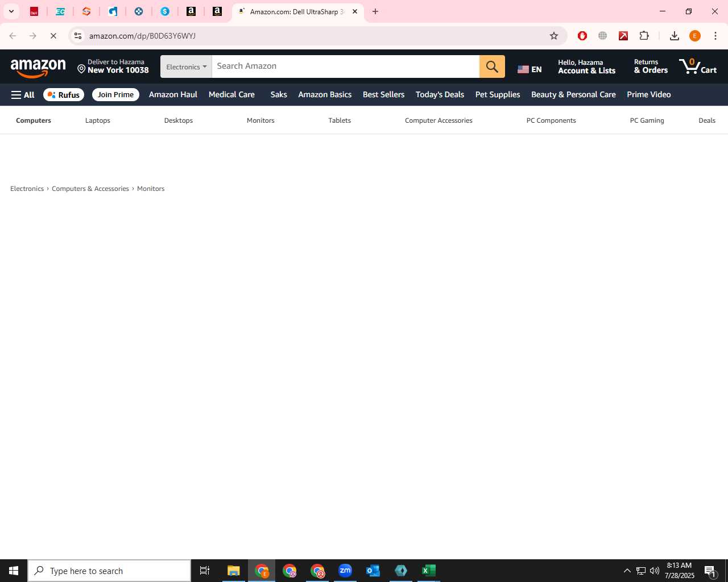Viewport: 728px width, 582px height.
Task: Open File Explorer from the taskbar
Action: [x=234, y=571]
